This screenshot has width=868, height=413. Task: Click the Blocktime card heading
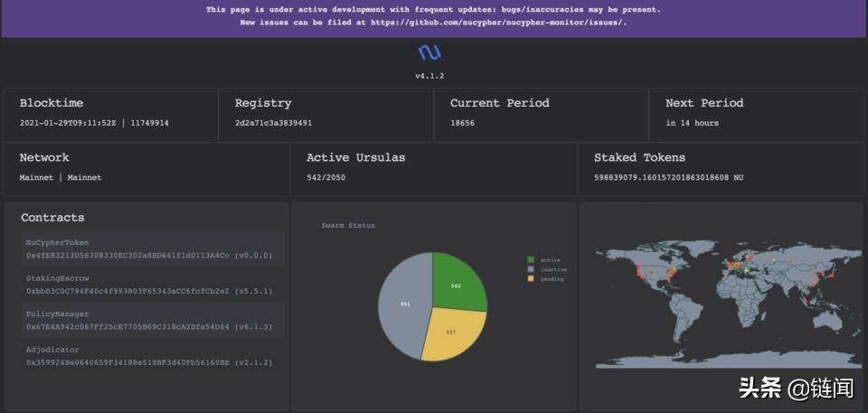pyautogui.click(x=52, y=103)
